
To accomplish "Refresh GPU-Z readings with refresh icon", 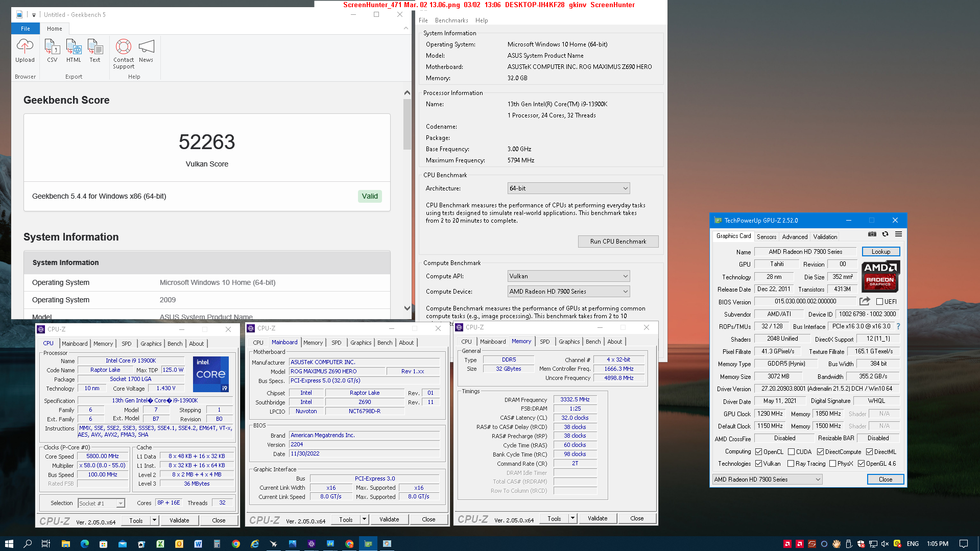I will coord(885,234).
